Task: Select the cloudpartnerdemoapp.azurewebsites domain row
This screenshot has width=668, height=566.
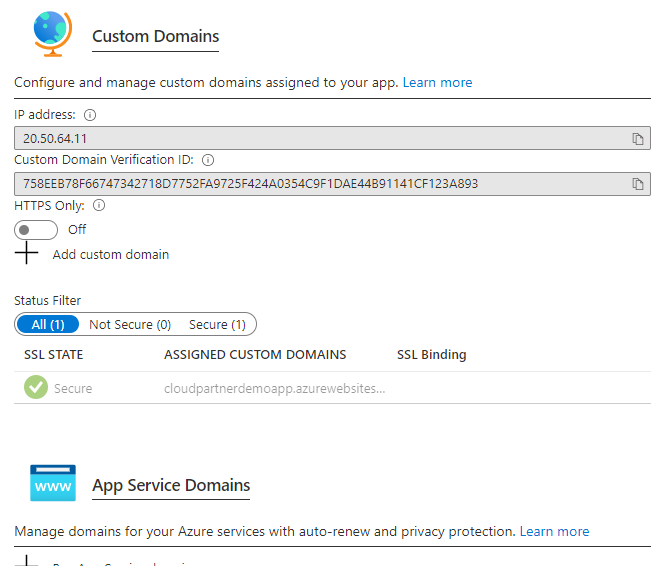Action: (x=274, y=388)
